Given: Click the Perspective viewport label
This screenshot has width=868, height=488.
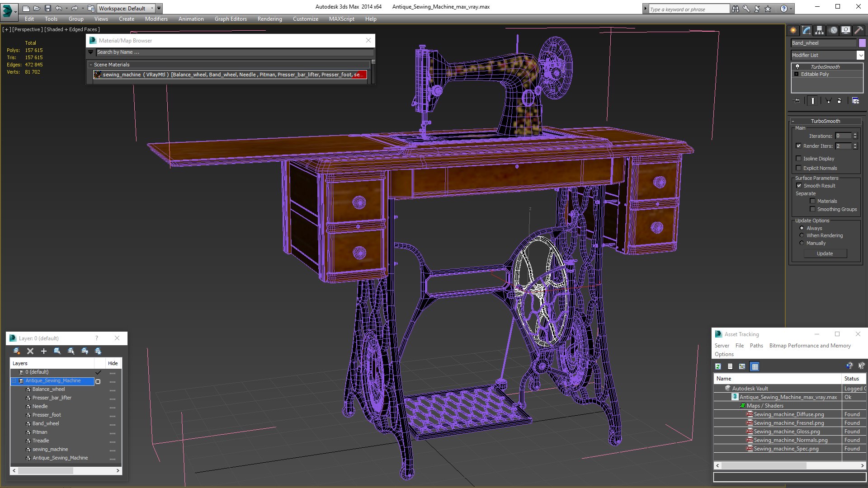Looking at the screenshot, I should (x=27, y=29).
